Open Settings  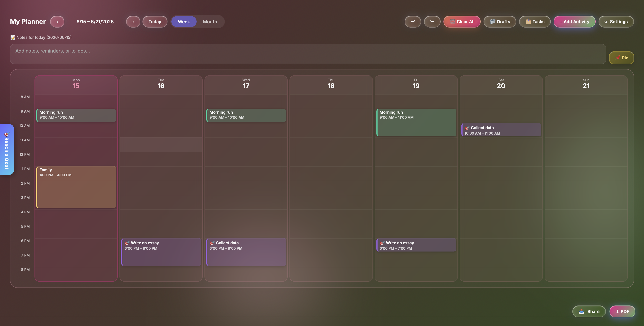coord(616,22)
